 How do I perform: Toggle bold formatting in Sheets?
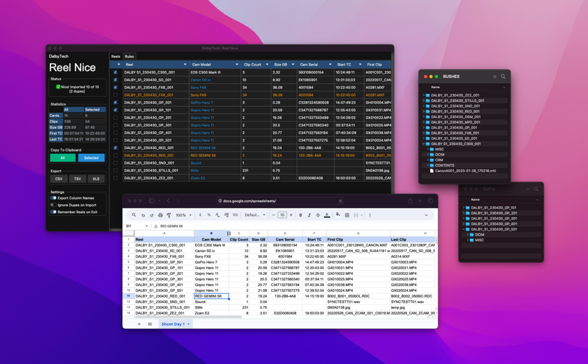300,215
